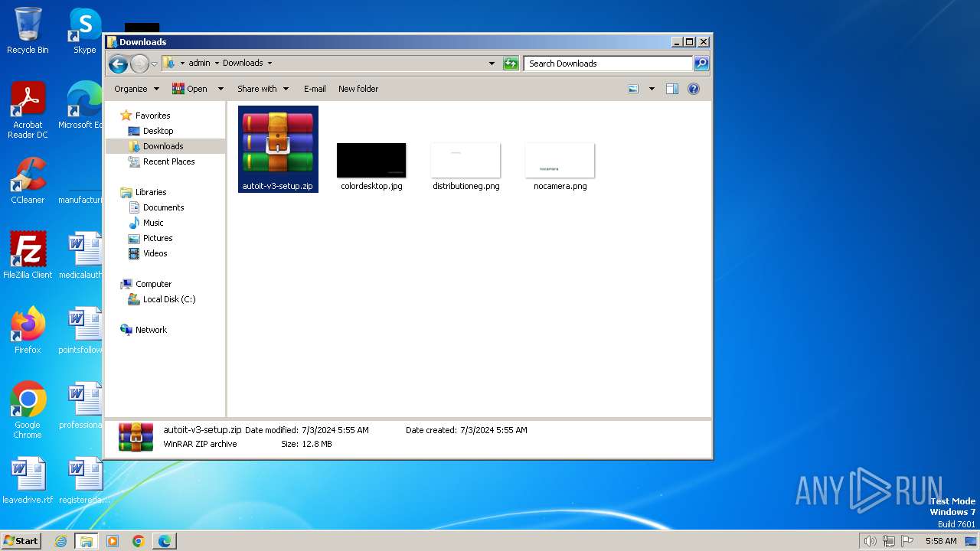Click the Explorer help icon
The width and height of the screenshot is (980, 551).
pos(694,89)
